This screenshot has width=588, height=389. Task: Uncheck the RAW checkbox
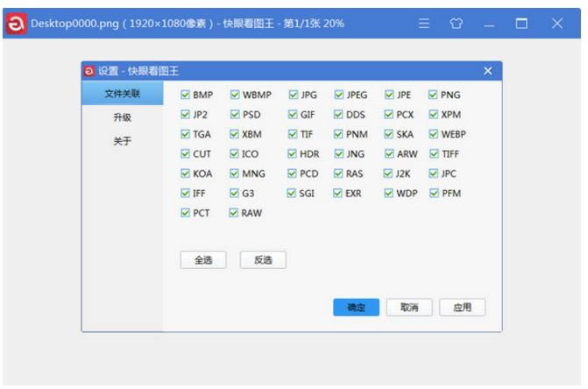coord(234,213)
